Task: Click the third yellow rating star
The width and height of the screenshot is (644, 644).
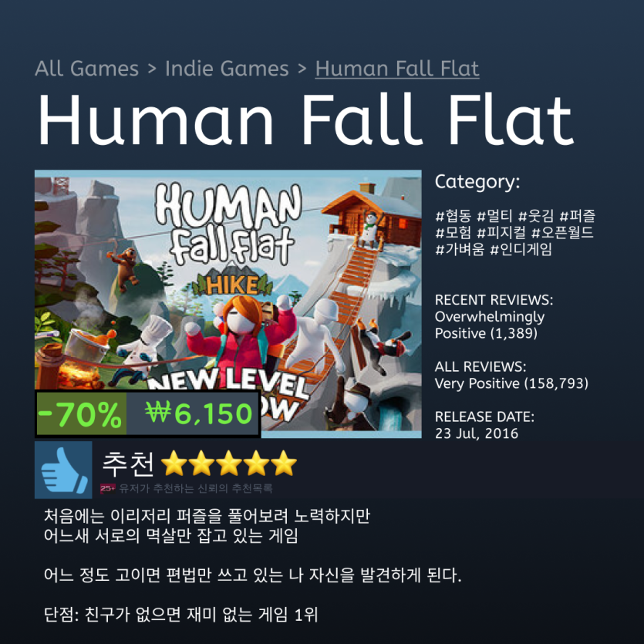Action: point(229,464)
